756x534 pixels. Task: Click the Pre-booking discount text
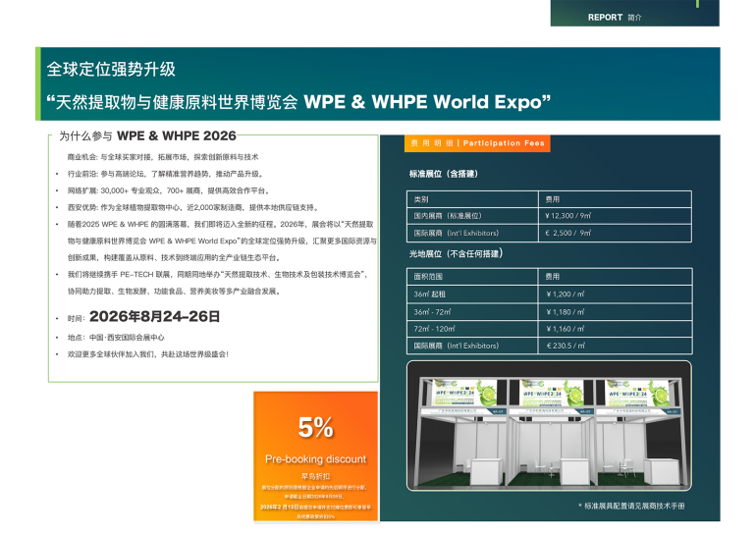point(315,458)
